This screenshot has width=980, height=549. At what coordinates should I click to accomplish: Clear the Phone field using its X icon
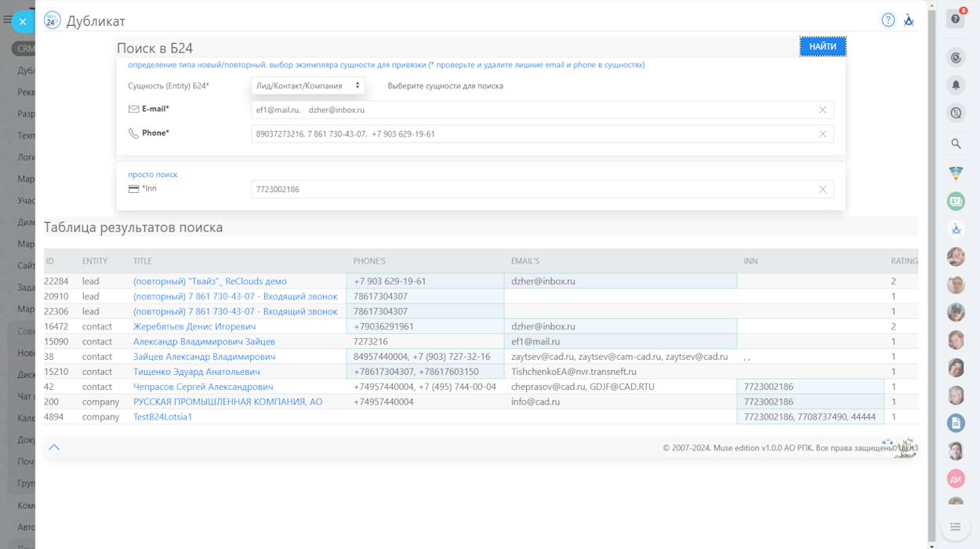(x=822, y=134)
